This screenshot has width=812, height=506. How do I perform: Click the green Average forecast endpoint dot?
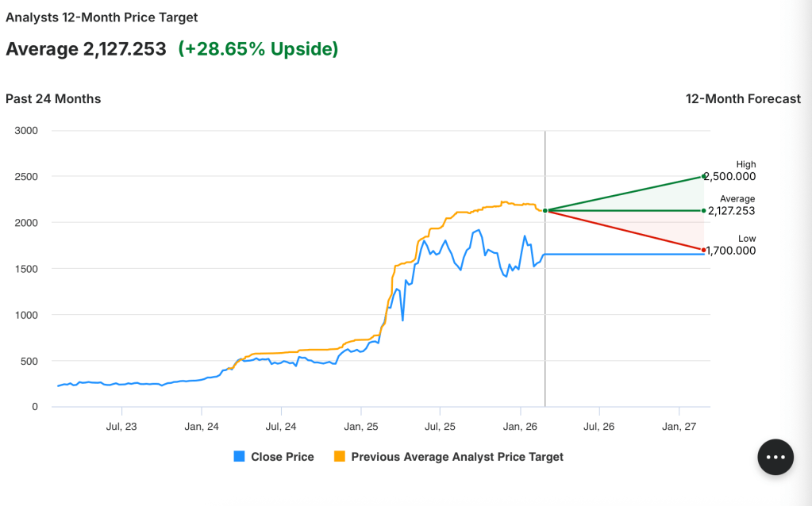[x=703, y=210]
